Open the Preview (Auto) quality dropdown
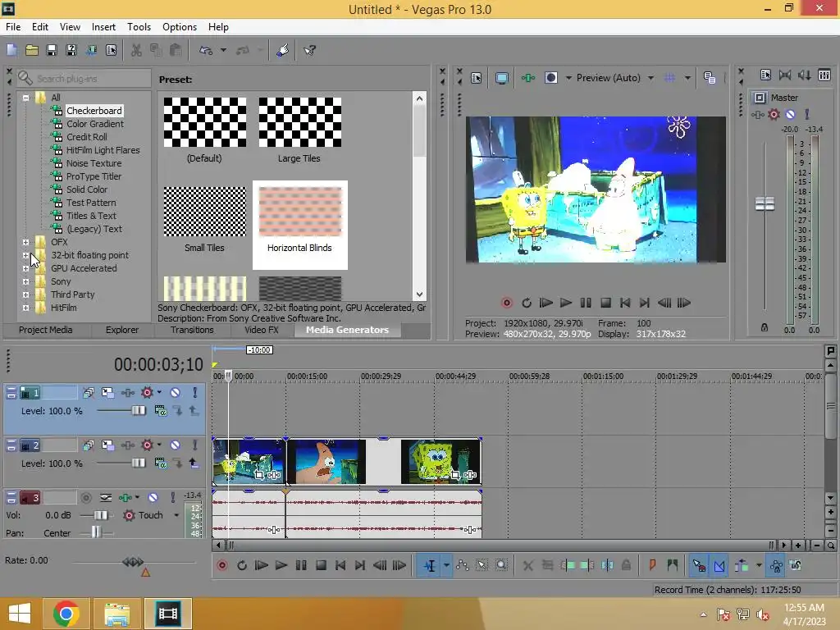The height and width of the screenshot is (630, 840). (x=651, y=78)
